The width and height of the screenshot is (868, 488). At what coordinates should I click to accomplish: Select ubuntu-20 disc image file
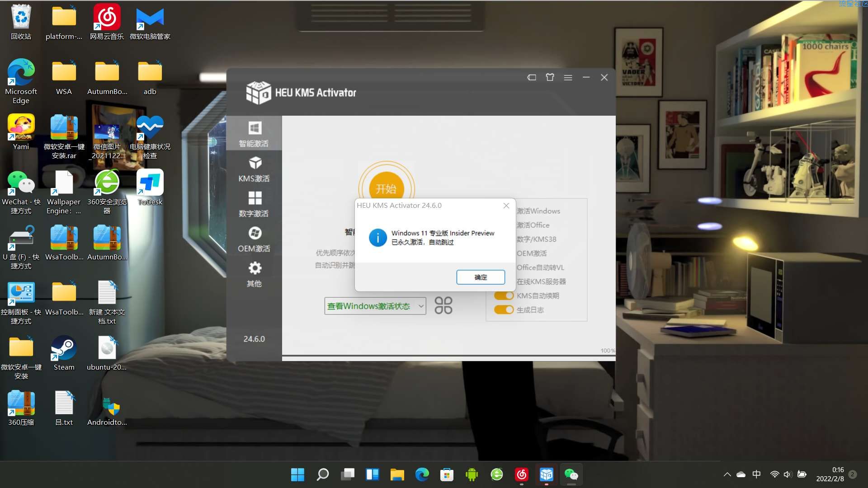click(107, 353)
